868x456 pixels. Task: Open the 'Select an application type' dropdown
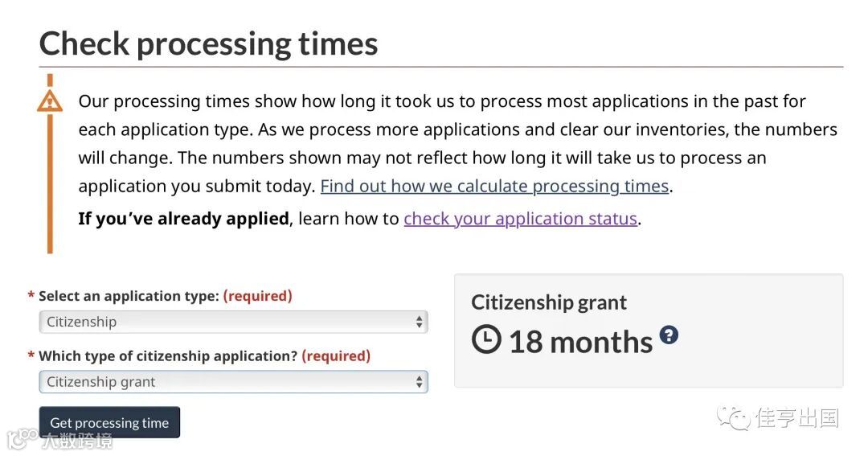(233, 322)
